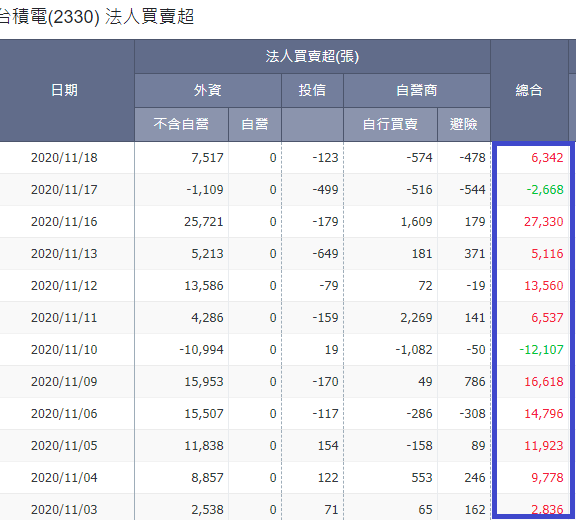Click foreign investor value 8,857
The height and width of the screenshot is (520, 576).
(x=207, y=478)
